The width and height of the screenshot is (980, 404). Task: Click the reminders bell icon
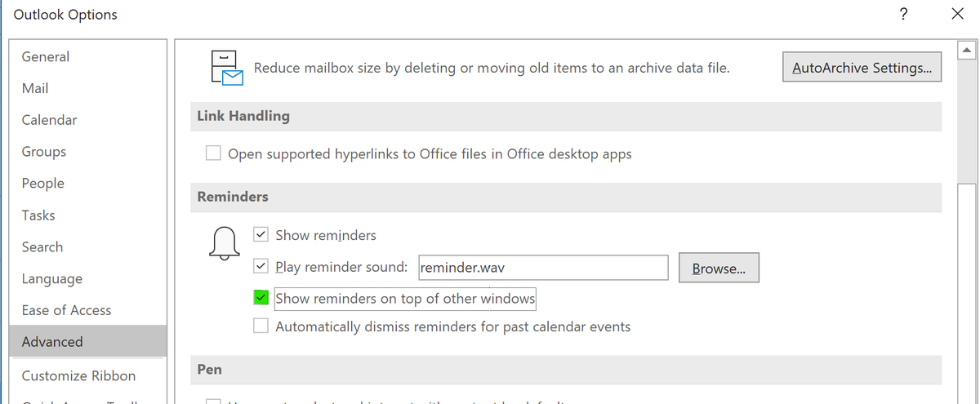point(225,243)
